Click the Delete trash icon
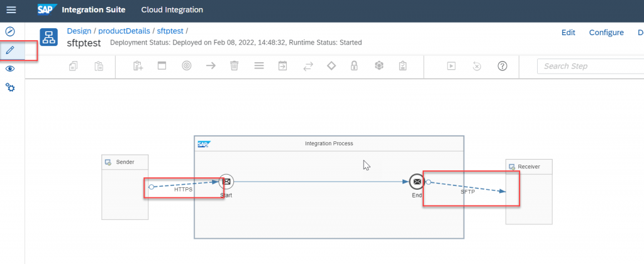Viewport: 644px width, 264px height. (234, 66)
